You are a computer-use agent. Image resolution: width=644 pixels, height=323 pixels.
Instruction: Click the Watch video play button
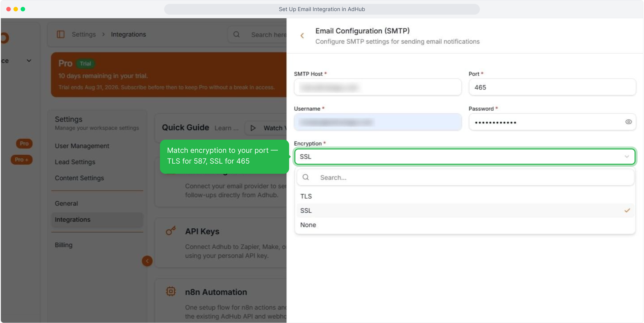[253, 128]
